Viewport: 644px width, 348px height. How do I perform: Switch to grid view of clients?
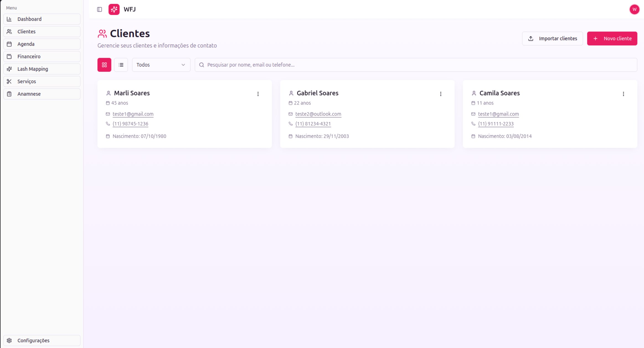tap(104, 65)
